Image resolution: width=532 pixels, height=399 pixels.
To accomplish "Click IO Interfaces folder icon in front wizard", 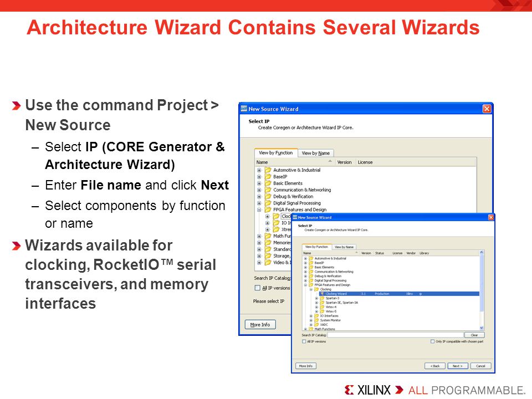I will 316,316.
